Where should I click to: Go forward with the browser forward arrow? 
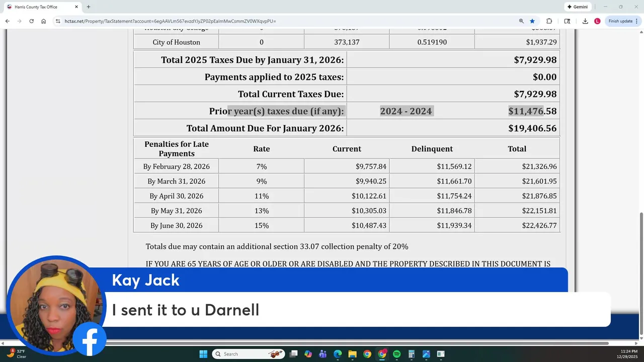pyautogui.click(x=19, y=21)
